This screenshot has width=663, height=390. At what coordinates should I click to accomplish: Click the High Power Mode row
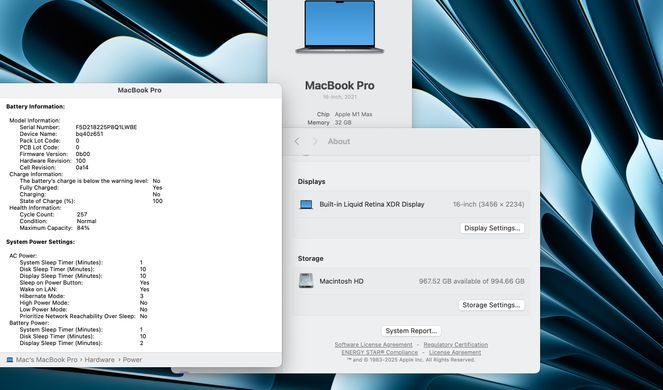point(83,303)
